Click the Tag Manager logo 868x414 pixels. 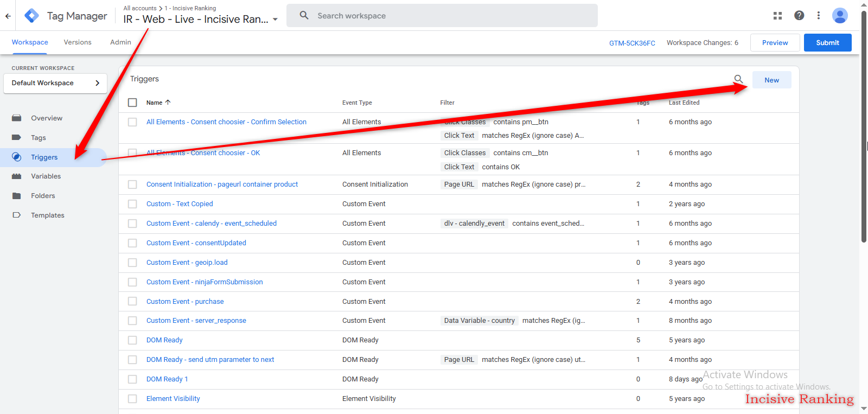(32, 16)
